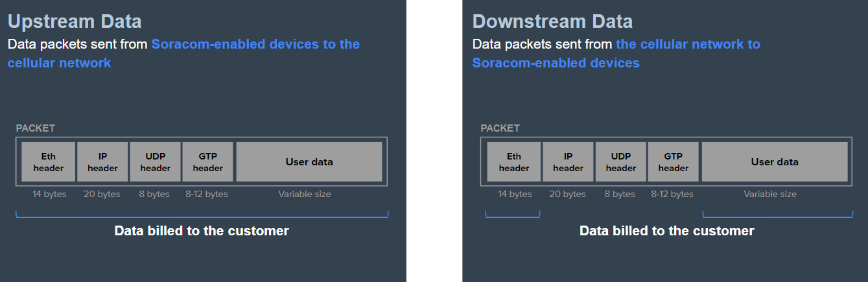Select the upstream Eth header block
The height and width of the screenshot is (282, 868).
[49, 162]
